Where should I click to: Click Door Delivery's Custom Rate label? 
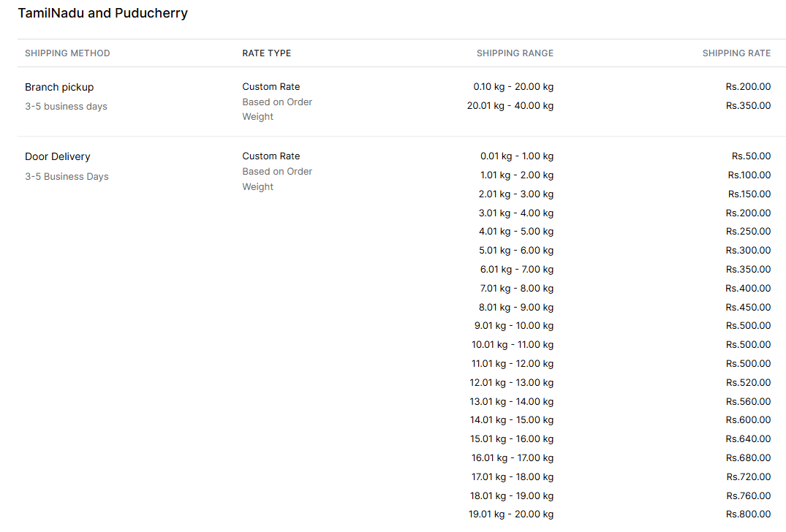(271, 156)
